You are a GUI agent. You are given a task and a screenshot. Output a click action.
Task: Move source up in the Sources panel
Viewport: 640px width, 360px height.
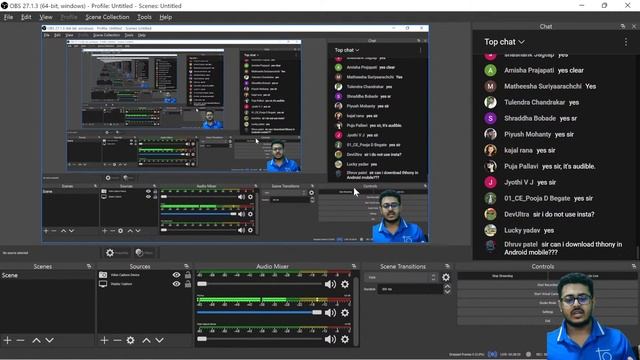click(146, 340)
